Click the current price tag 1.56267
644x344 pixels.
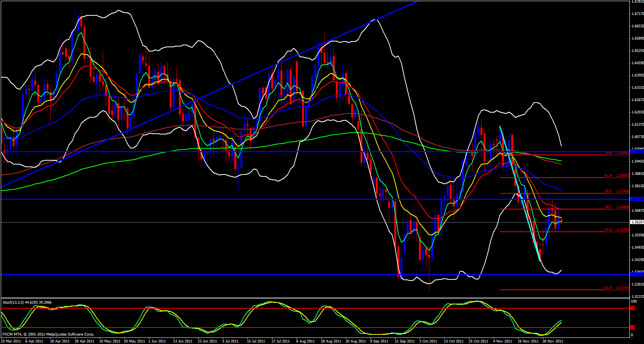click(x=637, y=222)
